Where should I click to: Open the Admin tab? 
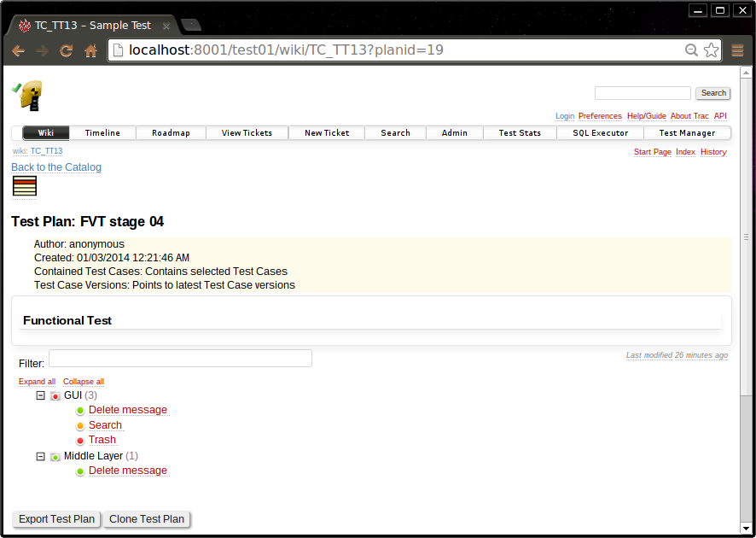(454, 132)
